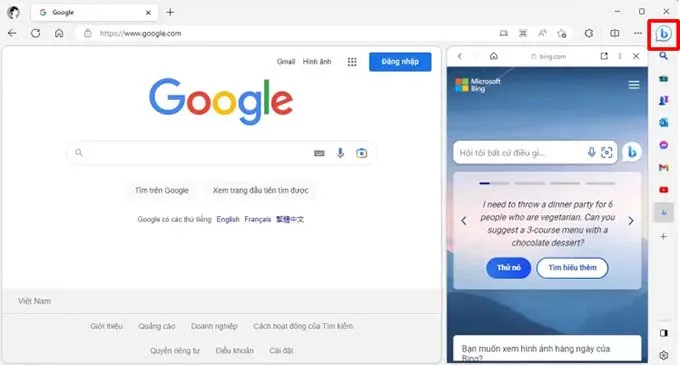680x365 pixels.
Task: Open immersive reader icon in address bar
Action: [503, 33]
